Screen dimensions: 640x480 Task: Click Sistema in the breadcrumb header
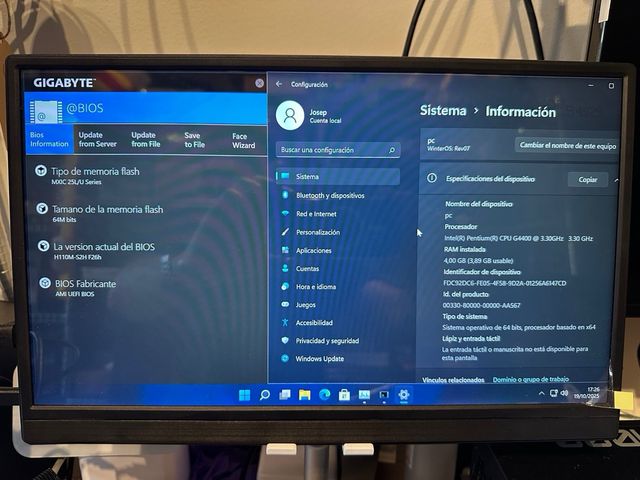point(443,111)
